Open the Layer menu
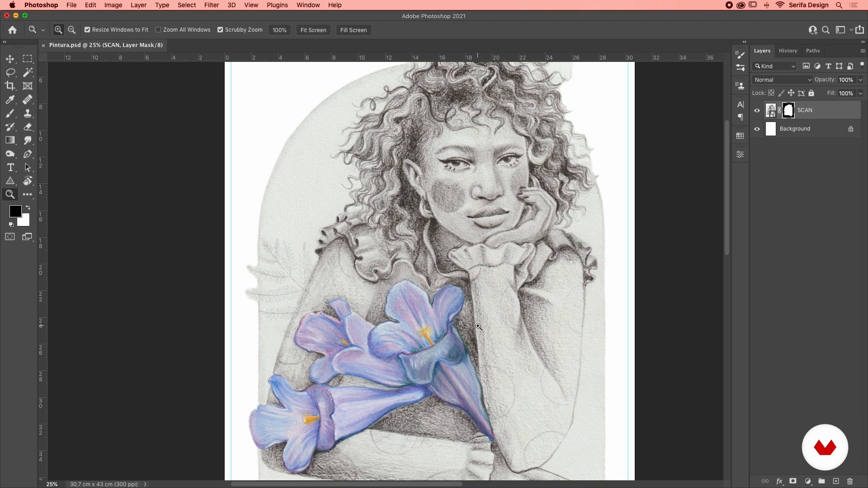The height and width of the screenshot is (488, 868). click(138, 5)
